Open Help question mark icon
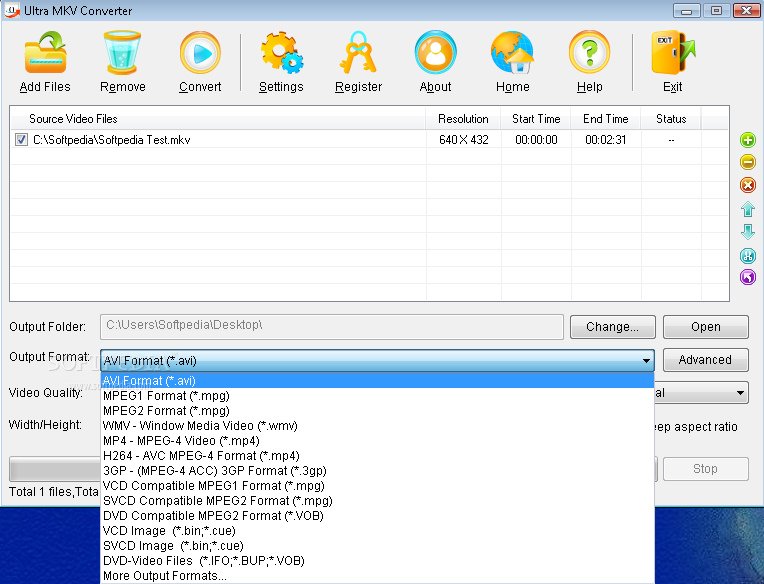The height and width of the screenshot is (584, 764). coord(590,53)
